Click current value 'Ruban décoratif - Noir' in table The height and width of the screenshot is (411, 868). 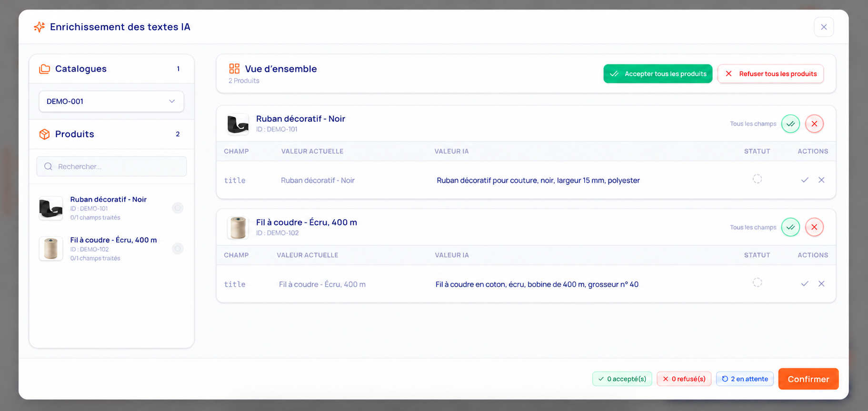(x=318, y=180)
